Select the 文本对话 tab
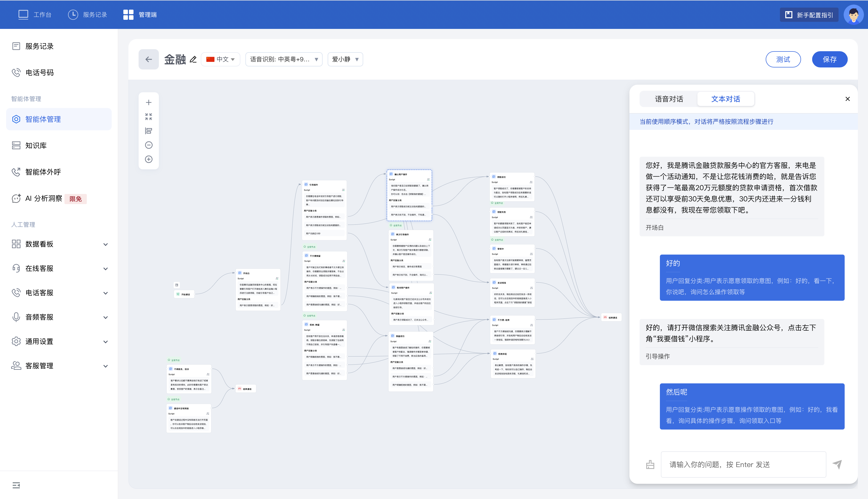Image resolution: width=868 pixels, height=499 pixels. point(726,99)
